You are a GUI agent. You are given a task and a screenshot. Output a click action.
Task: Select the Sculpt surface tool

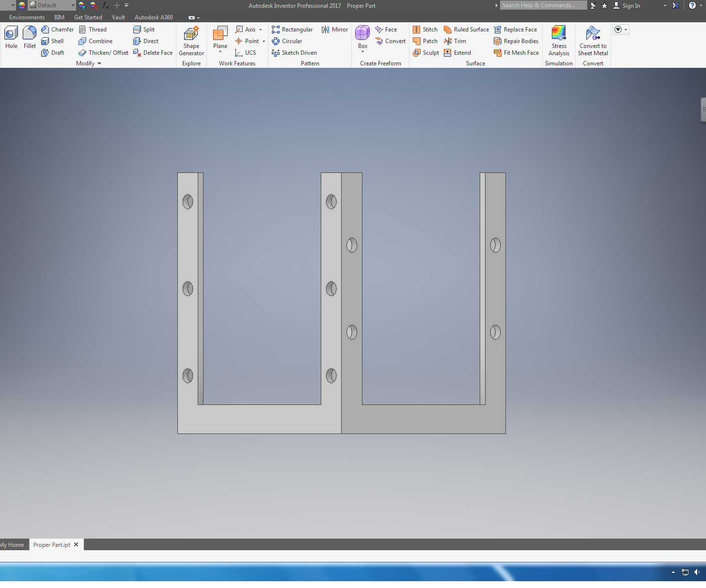[x=426, y=53]
